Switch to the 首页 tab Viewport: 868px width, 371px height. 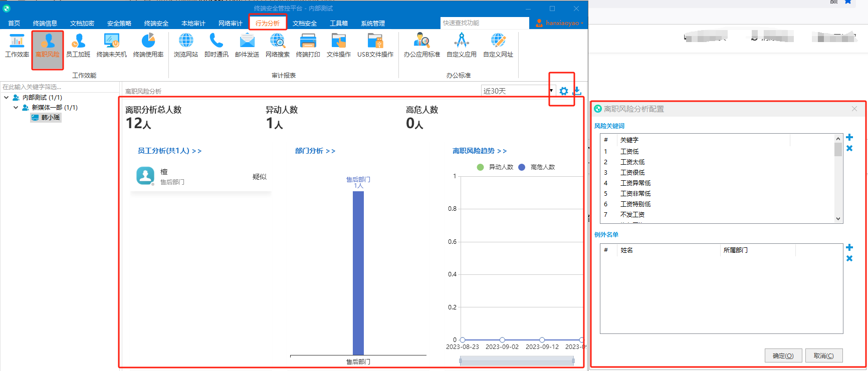(14, 23)
